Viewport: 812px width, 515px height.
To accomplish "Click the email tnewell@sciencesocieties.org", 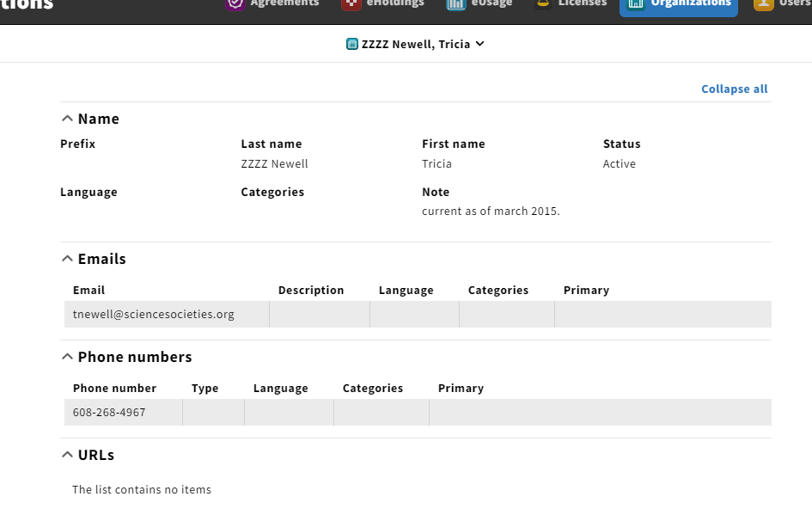I will click(x=153, y=315).
